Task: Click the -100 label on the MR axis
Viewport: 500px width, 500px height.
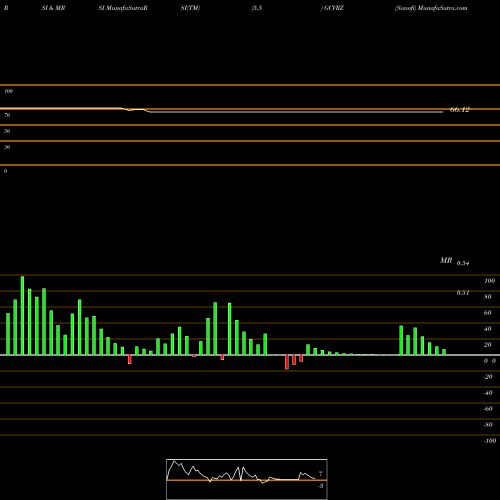Action: 490,441
